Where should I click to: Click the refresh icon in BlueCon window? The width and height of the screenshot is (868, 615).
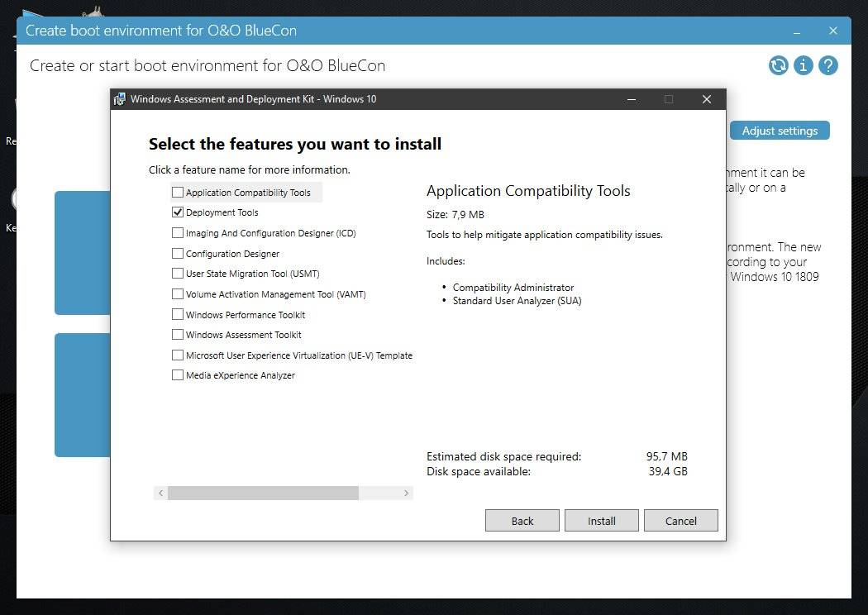point(778,65)
